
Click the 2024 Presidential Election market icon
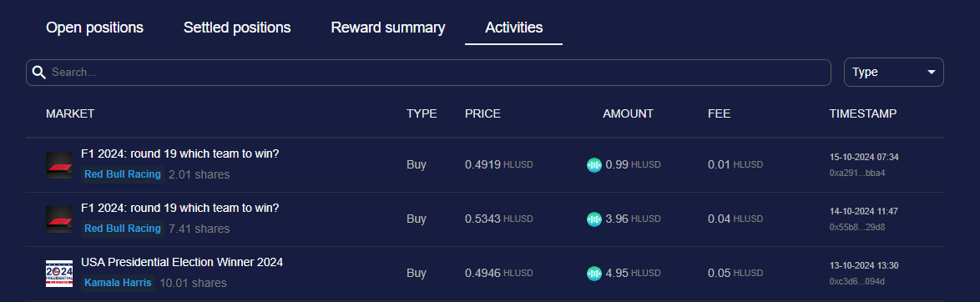(59, 274)
